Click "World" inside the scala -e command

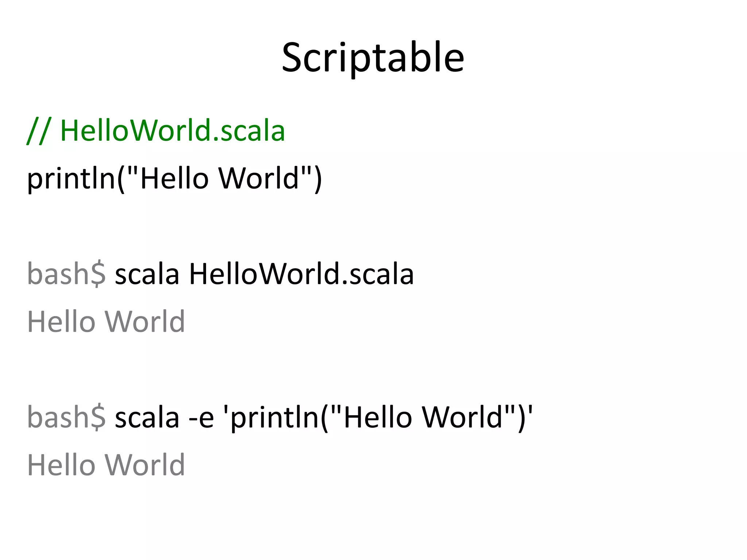(462, 417)
